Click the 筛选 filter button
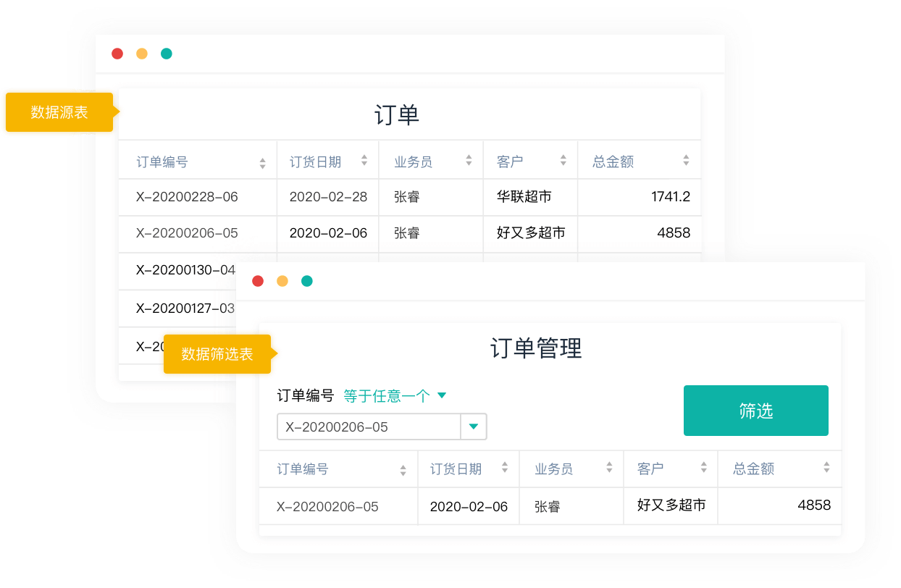The width and height of the screenshot is (901, 588). click(755, 410)
